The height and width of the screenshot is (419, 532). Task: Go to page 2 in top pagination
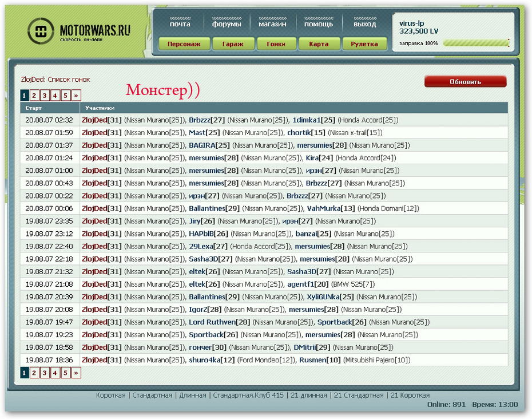pos(34,96)
